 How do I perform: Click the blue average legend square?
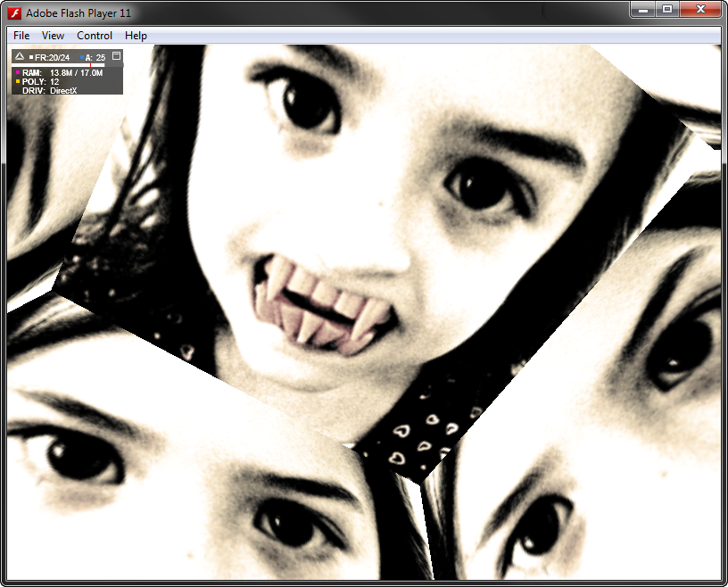(82, 58)
